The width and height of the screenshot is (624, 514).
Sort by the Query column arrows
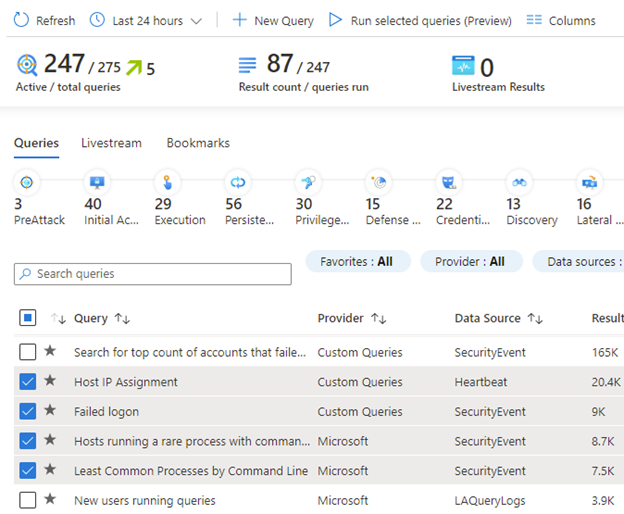pos(122,318)
